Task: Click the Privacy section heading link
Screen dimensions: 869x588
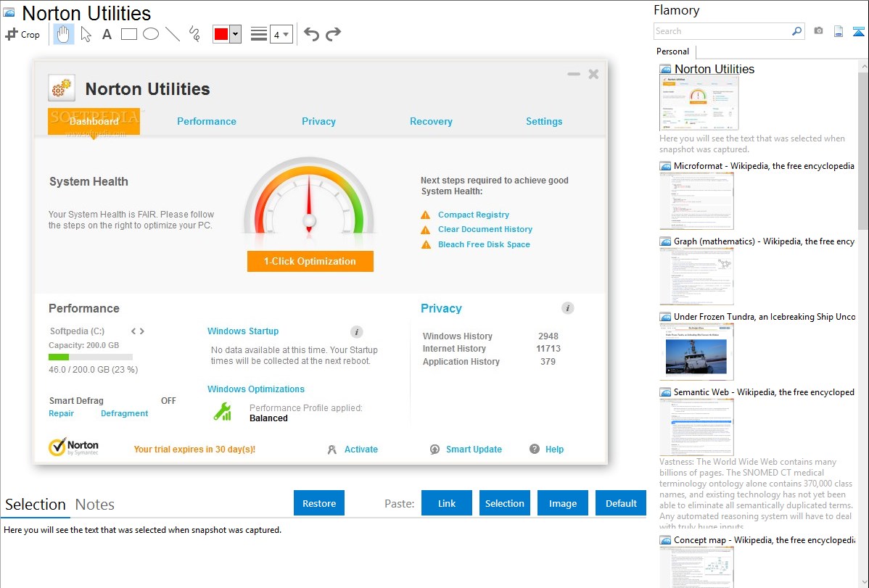Action: point(441,308)
